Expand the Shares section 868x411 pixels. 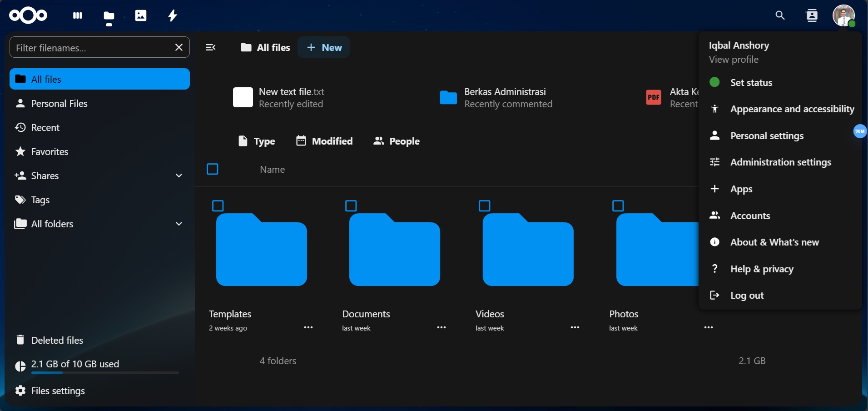tap(179, 175)
